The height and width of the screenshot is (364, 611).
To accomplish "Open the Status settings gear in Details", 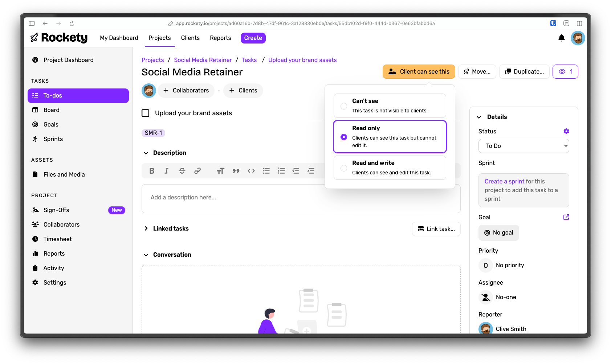I will coord(566,131).
